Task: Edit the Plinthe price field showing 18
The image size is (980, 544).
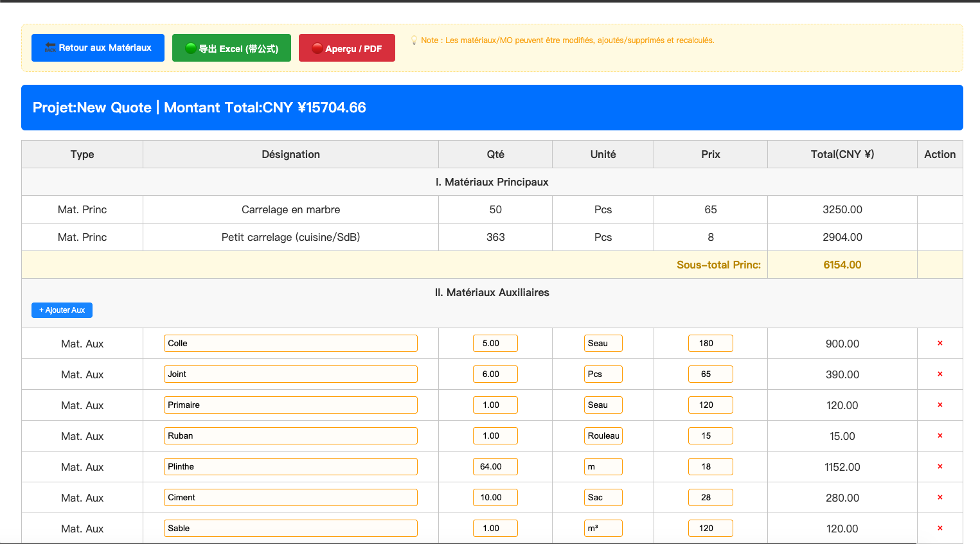Action: (711, 467)
